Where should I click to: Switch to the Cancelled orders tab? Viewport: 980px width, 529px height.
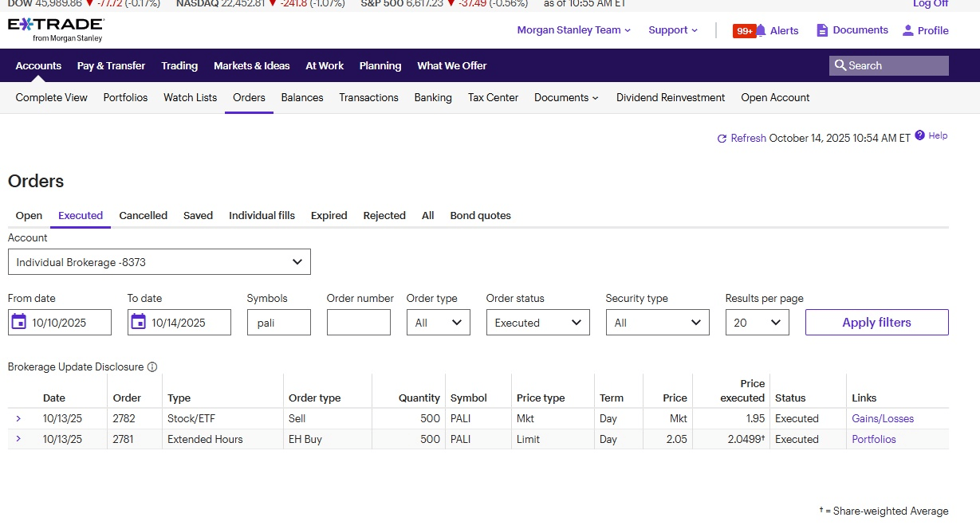[143, 215]
